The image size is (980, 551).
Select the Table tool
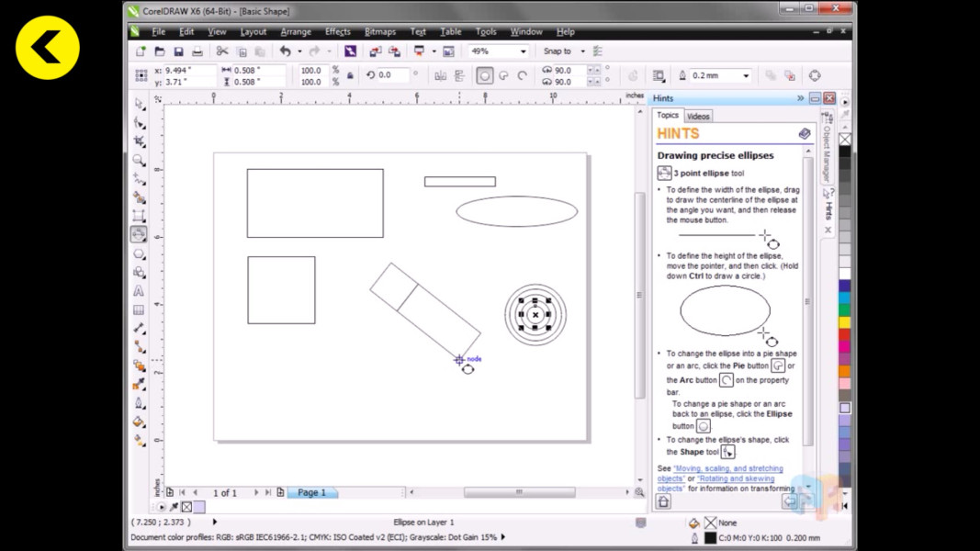pos(139,309)
